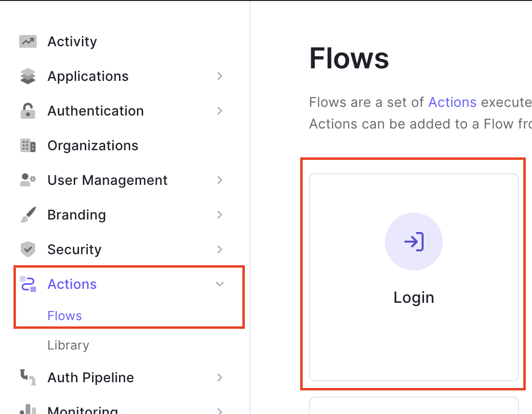The width and height of the screenshot is (532, 414).
Task: Click the Actions hyperlink in the description
Action: pos(452,102)
